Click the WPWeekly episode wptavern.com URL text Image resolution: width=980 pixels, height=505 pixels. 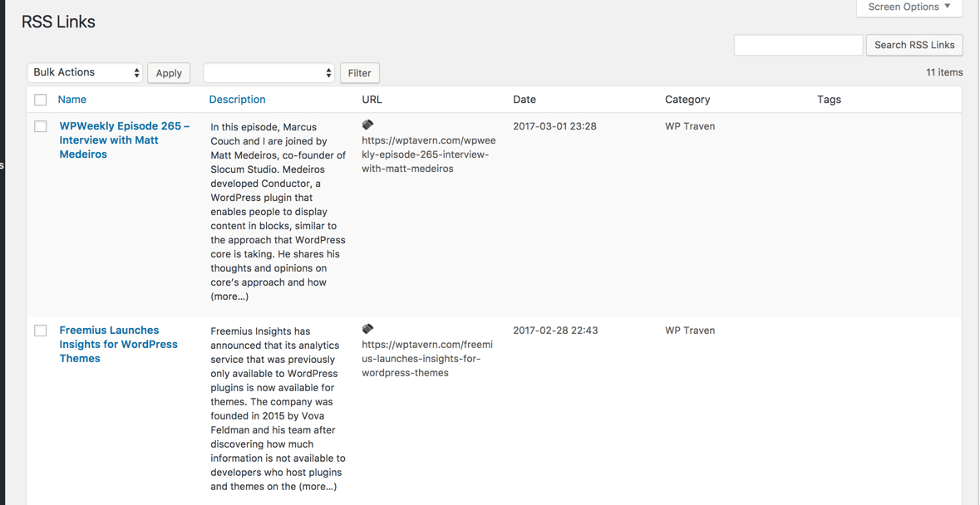(x=428, y=154)
